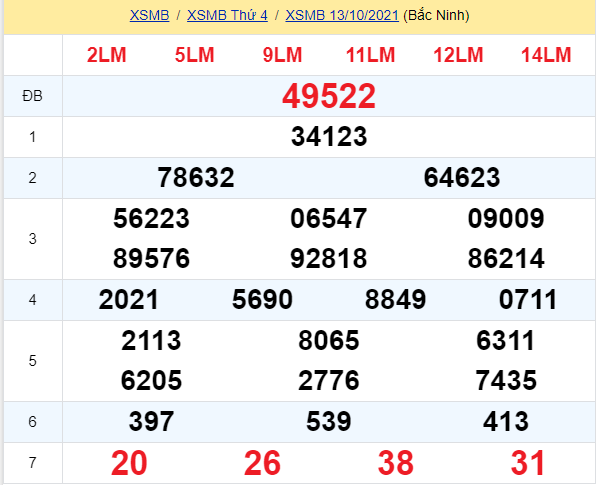Click seventh prize number 38
The image size is (596, 485).
pyautogui.click(x=395, y=463)
